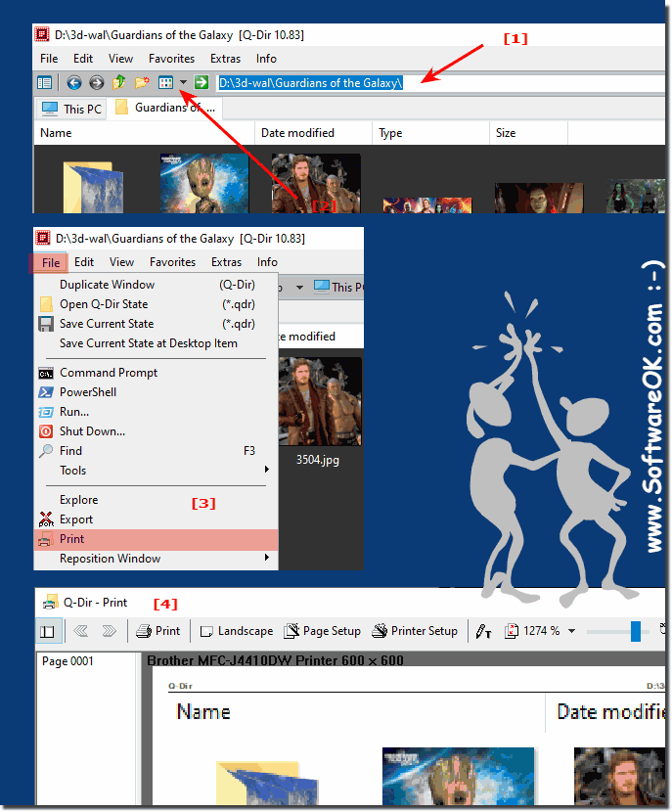Expand the Tools submenu
This screenshot has height=812, width=672.
[x=156, y=471]
